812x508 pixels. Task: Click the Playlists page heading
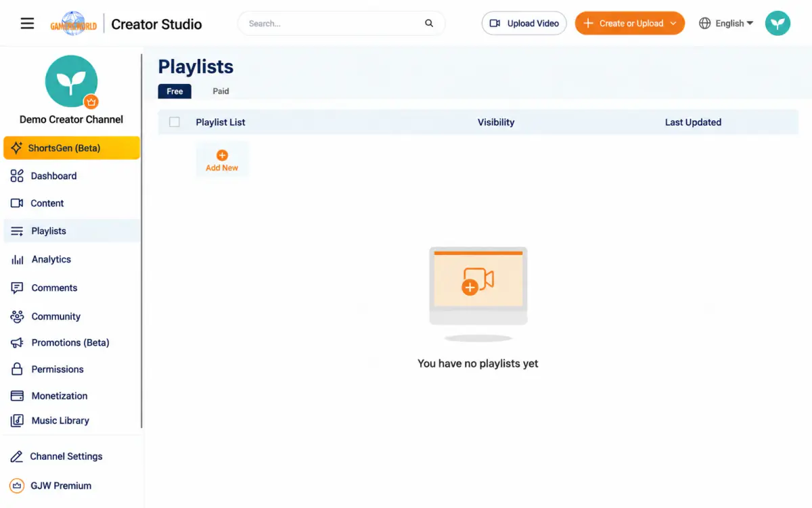tap(196, 67)
